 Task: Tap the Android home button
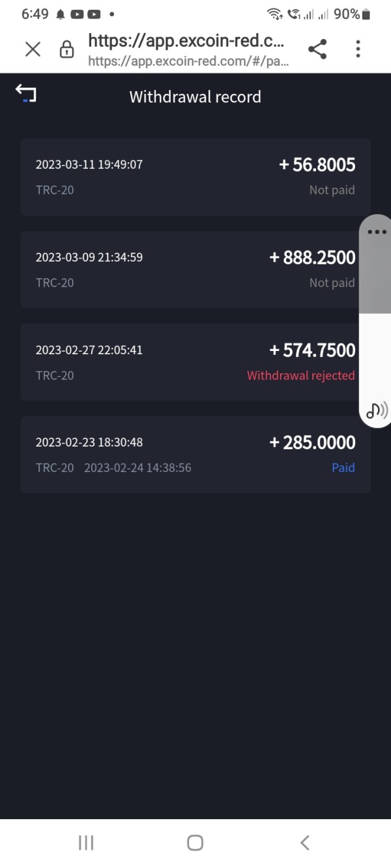[195, 843]
